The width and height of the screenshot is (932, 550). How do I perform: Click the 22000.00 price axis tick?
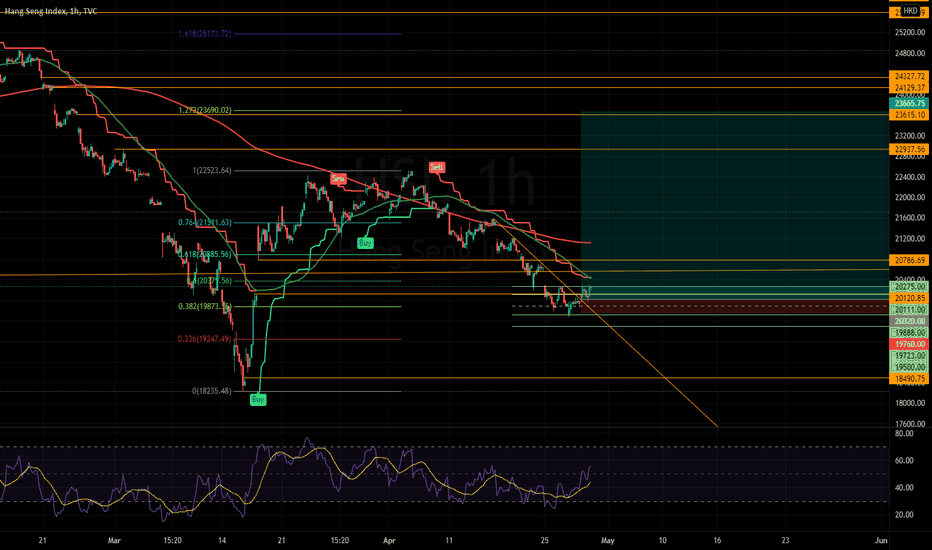pyautogui.click(x=909, y=197)
